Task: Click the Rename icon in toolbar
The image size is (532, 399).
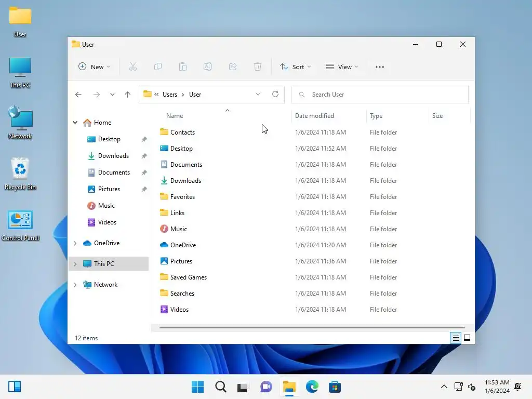Action: (208, 67)
